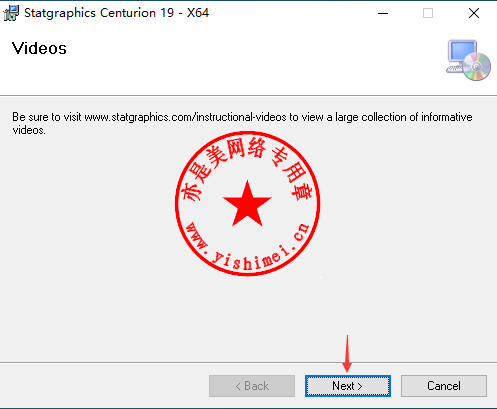Click the Videos heading text

coord(39,48)
